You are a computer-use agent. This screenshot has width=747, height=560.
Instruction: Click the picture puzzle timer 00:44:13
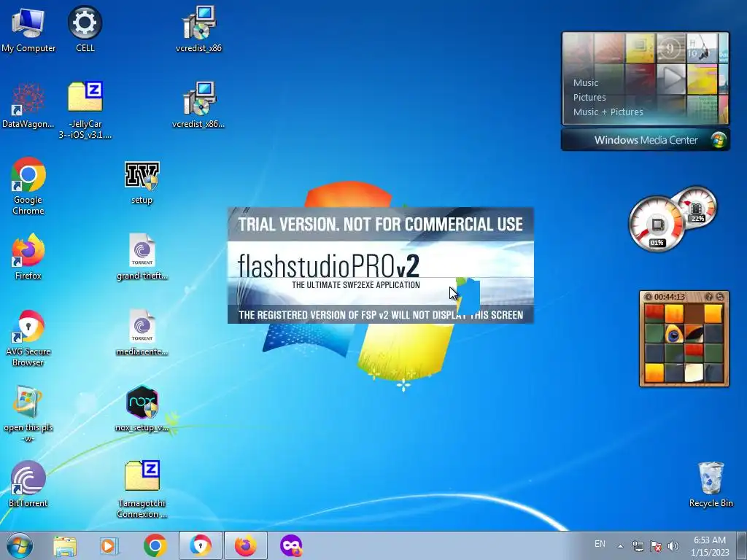click(670, 297)
